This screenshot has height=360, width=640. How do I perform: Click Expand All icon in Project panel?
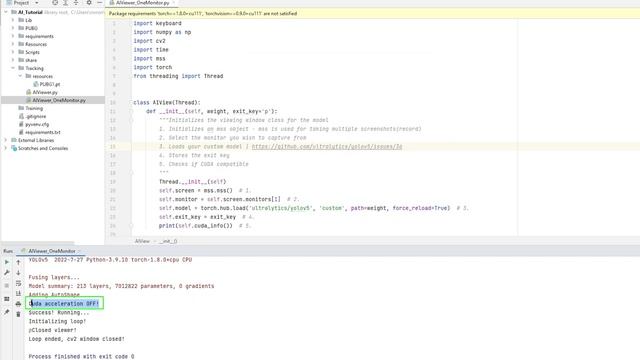pyautogui.click(x=65, y=2)
